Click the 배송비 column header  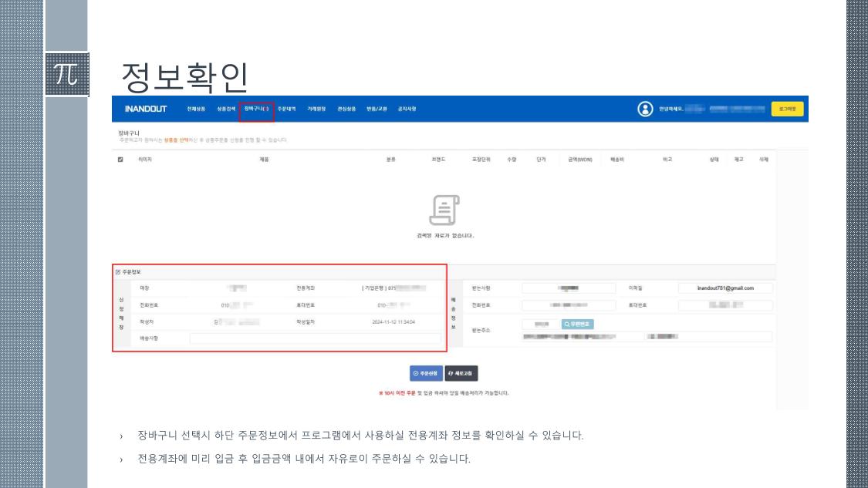click(x=617, y=160)
